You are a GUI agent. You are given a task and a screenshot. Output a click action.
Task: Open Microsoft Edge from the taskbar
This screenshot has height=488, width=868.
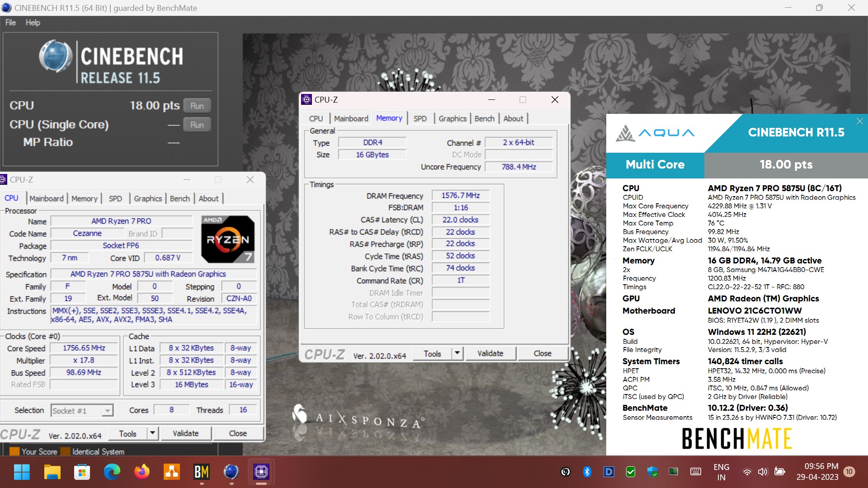[112, 472]
